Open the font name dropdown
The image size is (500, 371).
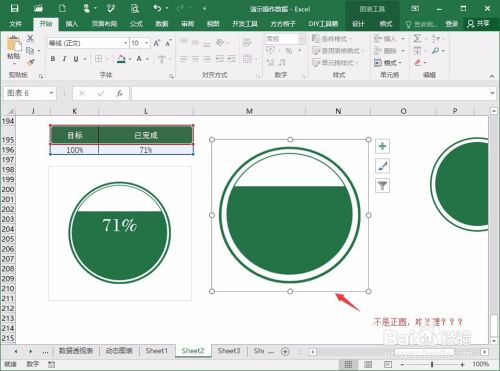tap(126, 43)
